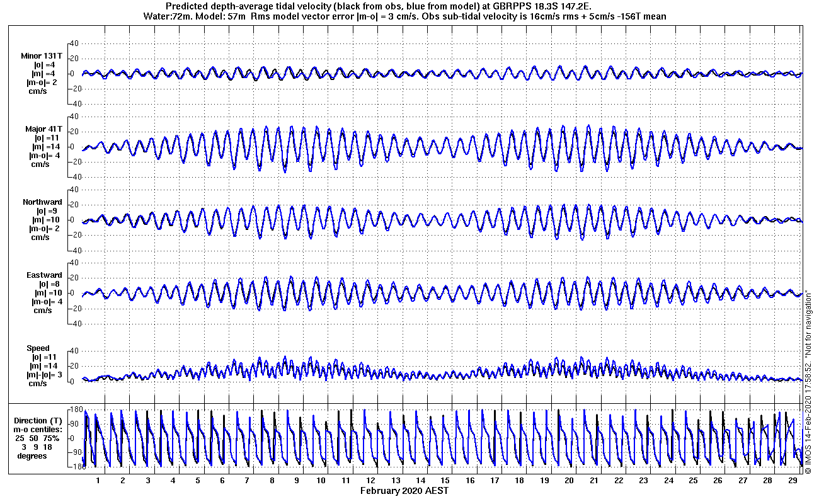
Task: Click '|m-o|= 2' in the Northward panel
Action: 44,228
